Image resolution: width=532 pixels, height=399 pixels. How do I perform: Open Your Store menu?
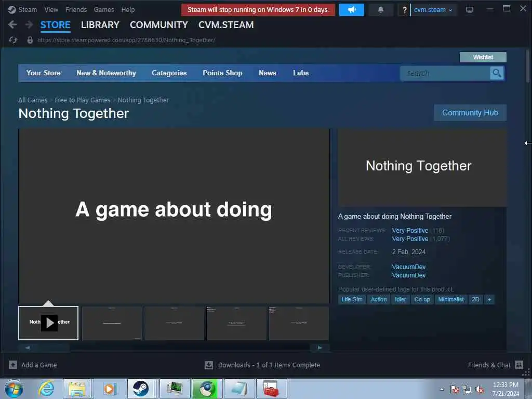pos(44,73)
